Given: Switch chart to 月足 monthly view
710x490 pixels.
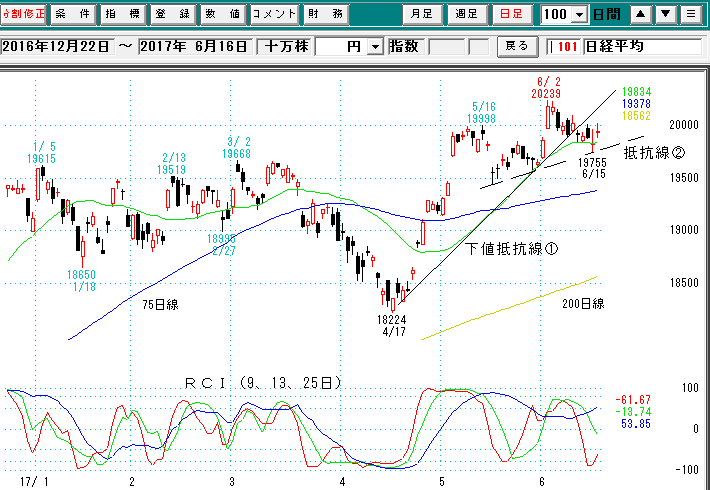Looking at the screenshot, I should click(422, 15).
